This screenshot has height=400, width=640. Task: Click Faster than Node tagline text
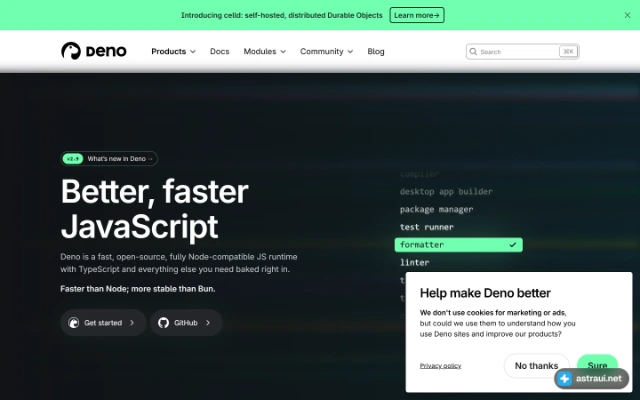click(138, 289)
